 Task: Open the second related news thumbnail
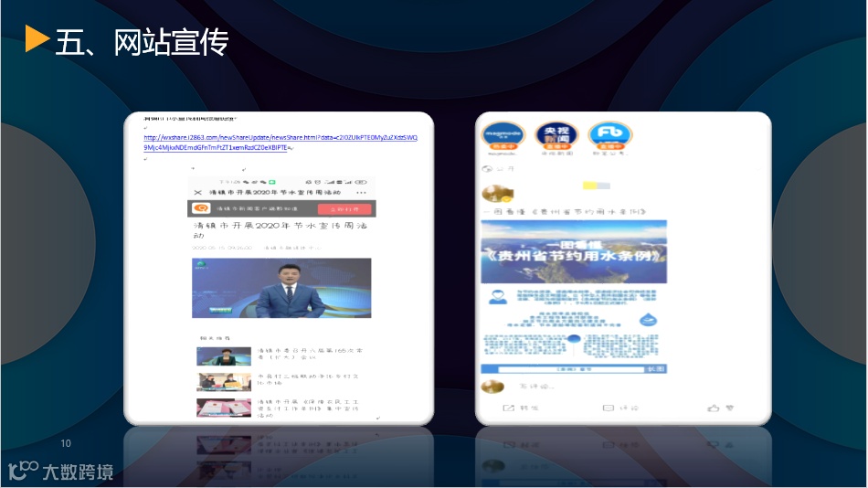tap(224, 382)
